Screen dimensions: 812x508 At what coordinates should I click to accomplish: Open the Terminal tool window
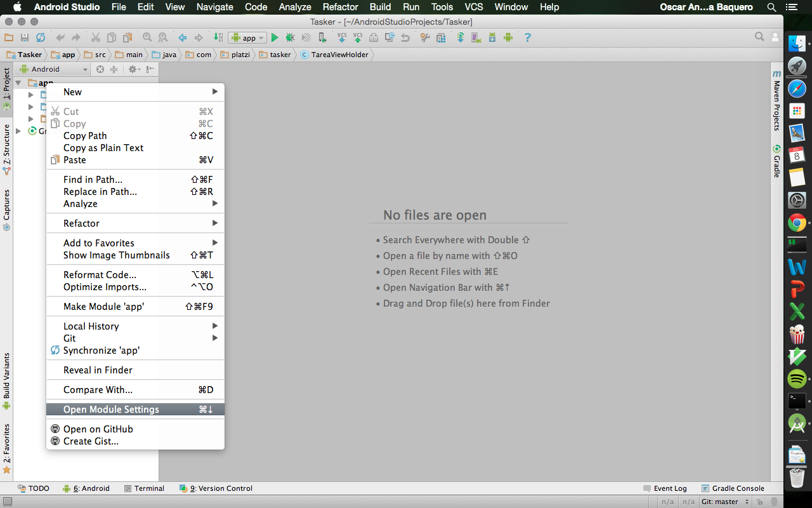tap(145, 488)
